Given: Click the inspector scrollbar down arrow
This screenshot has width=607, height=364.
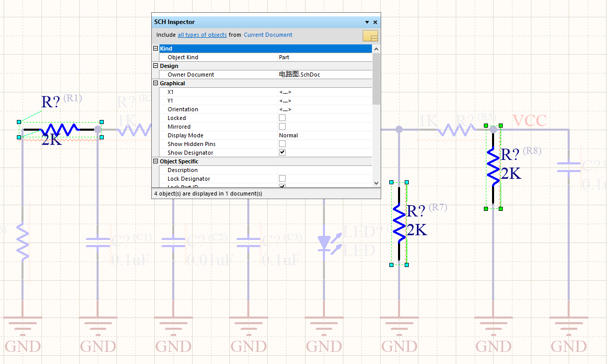Looking at the screenshot, I should click(376, 183).
